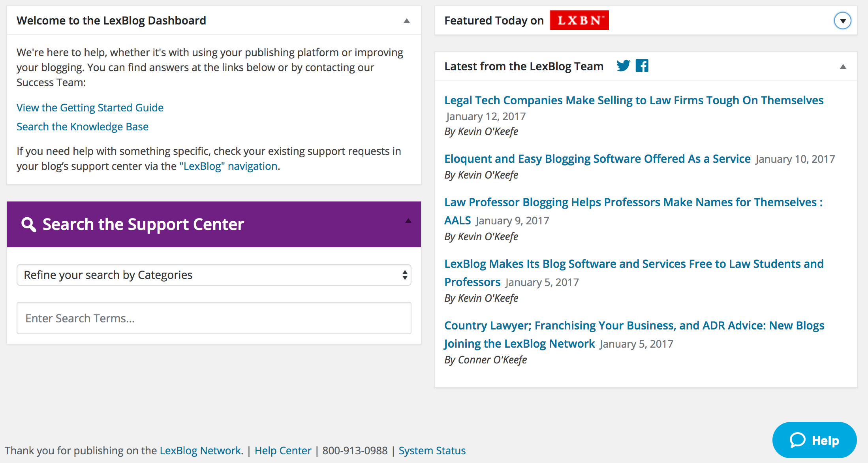Click the Enter Search Terms field
The height and width of the screenshot is (463, 868).
click(214, 318)
